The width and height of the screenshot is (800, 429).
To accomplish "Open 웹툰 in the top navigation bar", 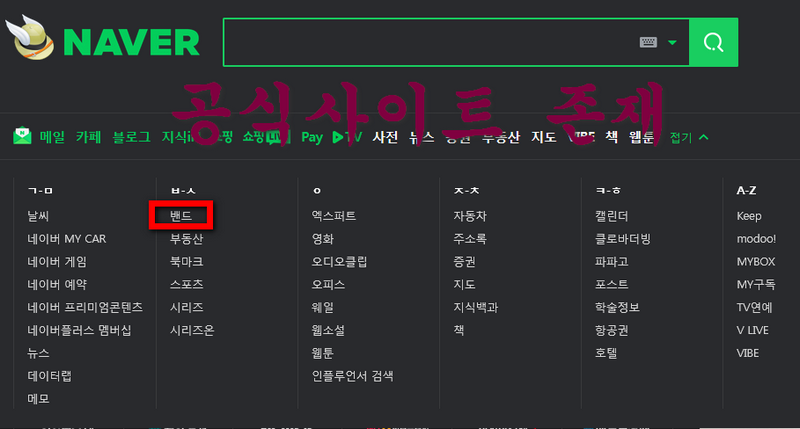I will pyautogui.click(x=641, y=137).
